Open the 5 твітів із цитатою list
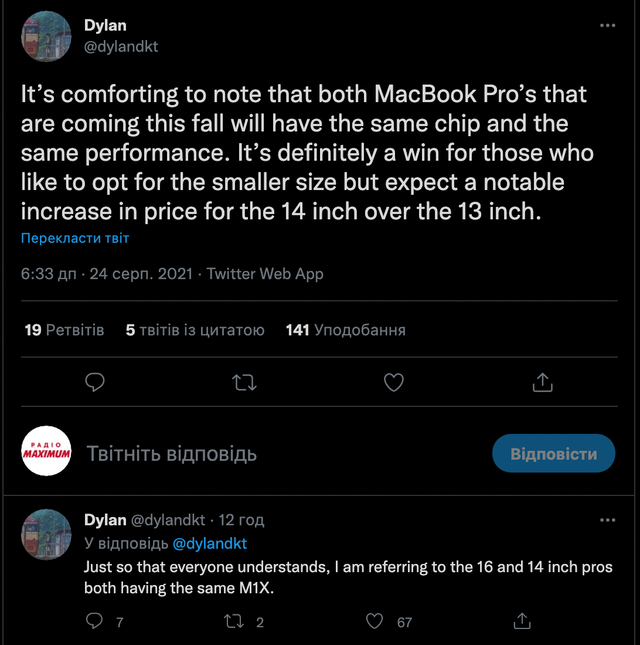640x645 pixels. (x=195, y=329)
